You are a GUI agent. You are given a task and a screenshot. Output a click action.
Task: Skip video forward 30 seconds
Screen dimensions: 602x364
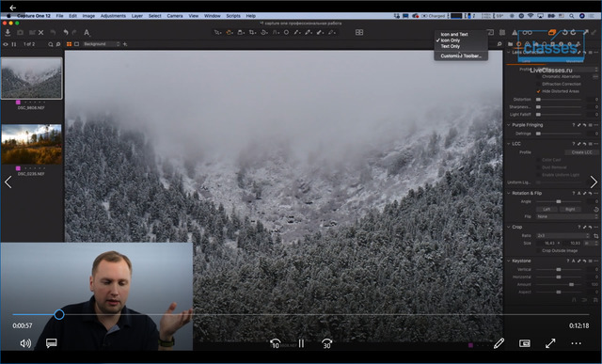pos(326,343)
